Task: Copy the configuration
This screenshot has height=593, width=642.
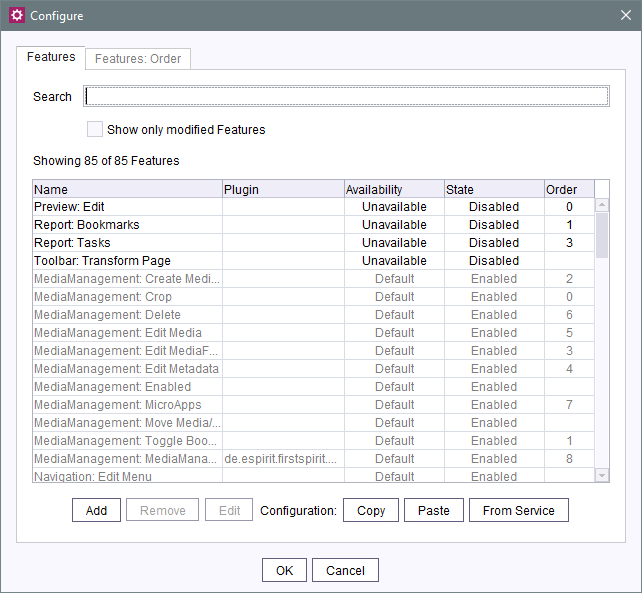Action: pyautogui.click(x=371, y=510)
